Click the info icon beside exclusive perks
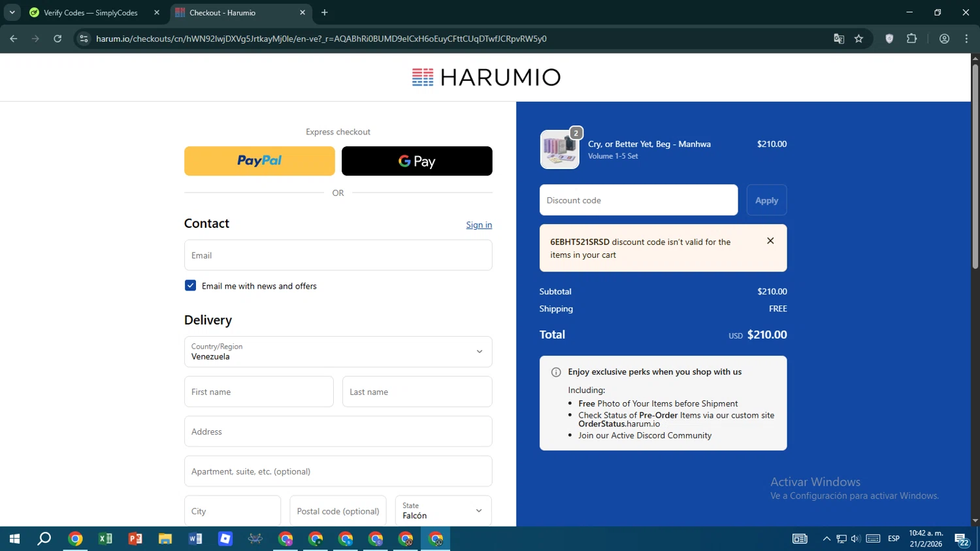The width and height of the screenshot is (980, 551). (x=556, y=372)
